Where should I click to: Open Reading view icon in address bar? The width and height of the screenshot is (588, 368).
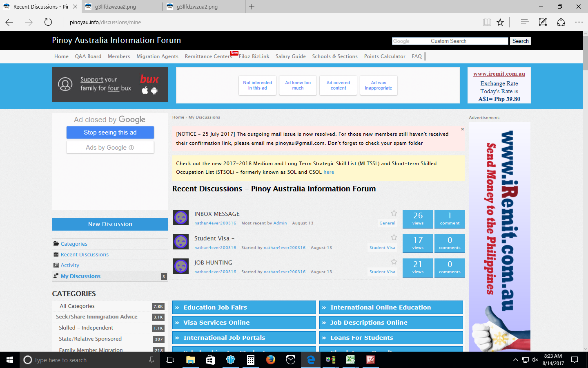[x=487, y=22]
